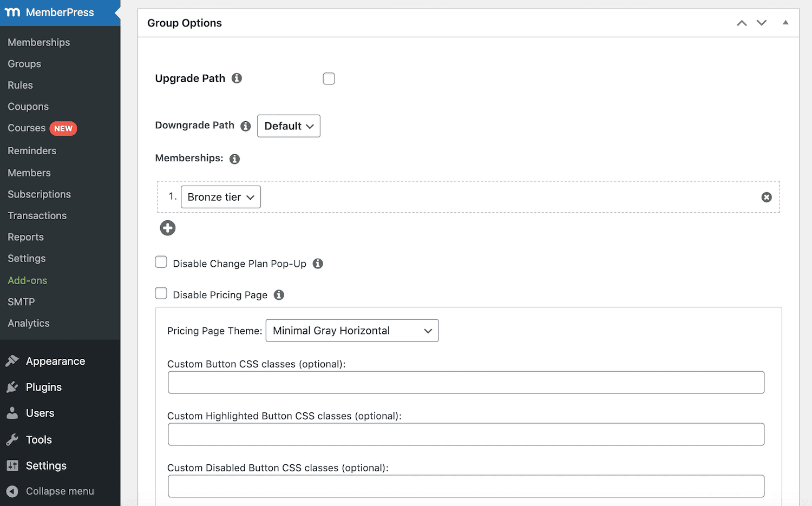Open the Downgrade Path dropdown
Image resolution: width=812 pixels, height=506 pixels.
click(x=289, y=126)
